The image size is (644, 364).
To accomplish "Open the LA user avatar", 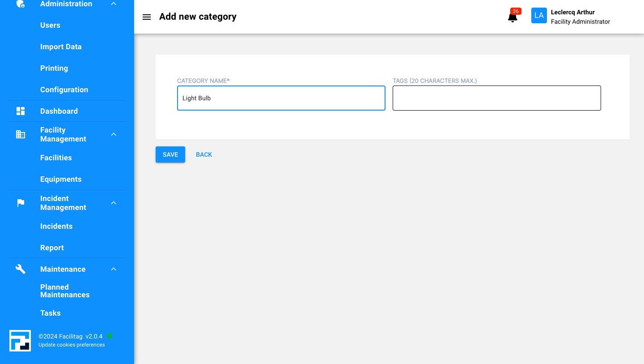I will click(x=539, y=15).
